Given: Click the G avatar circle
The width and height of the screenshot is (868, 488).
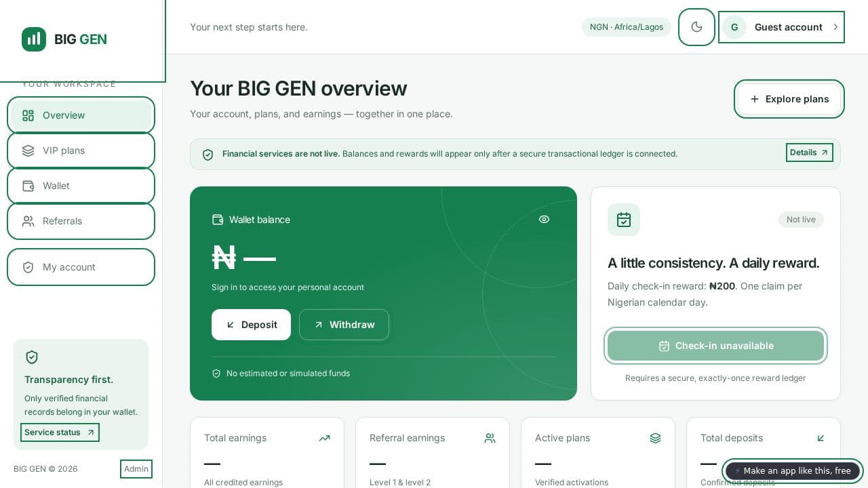Looking at the screenshot, I should pyautogui.click(x=734, y=27).
